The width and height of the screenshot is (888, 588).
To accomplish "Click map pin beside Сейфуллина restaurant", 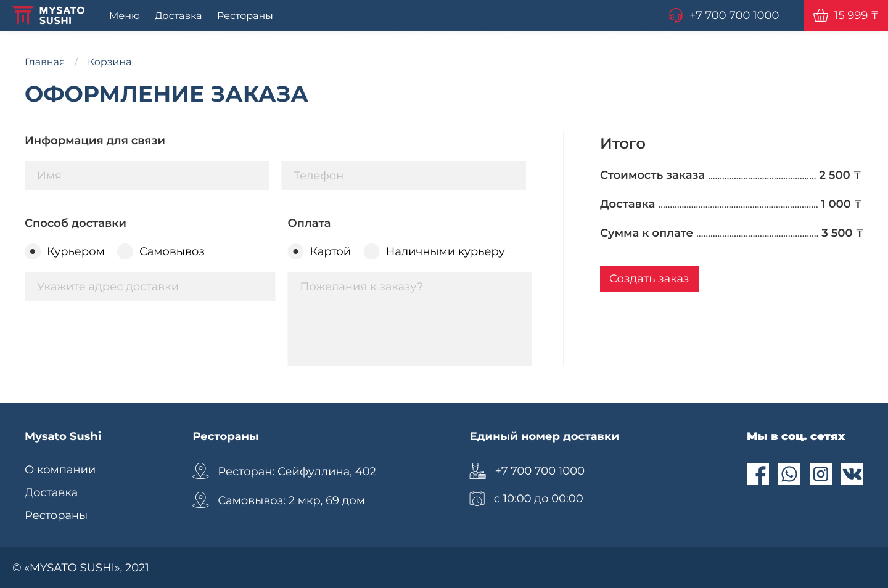I will pyautogui.click(x=200, y=471).
